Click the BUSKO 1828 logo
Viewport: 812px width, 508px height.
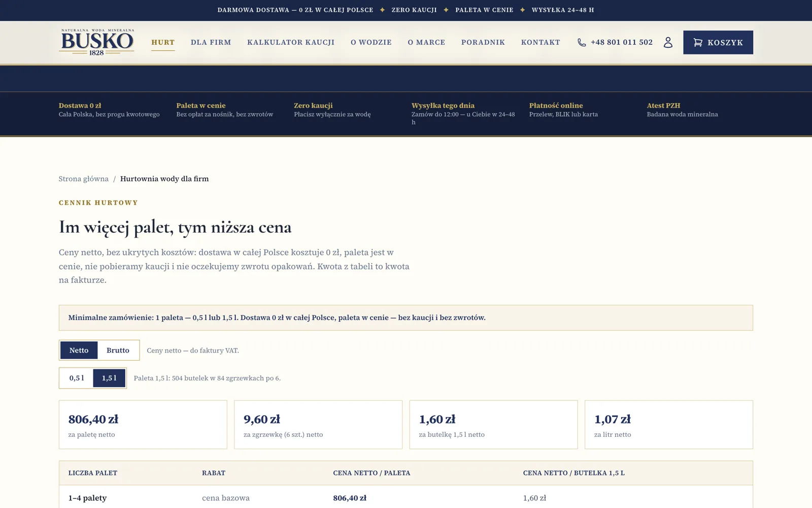point(96,42)
